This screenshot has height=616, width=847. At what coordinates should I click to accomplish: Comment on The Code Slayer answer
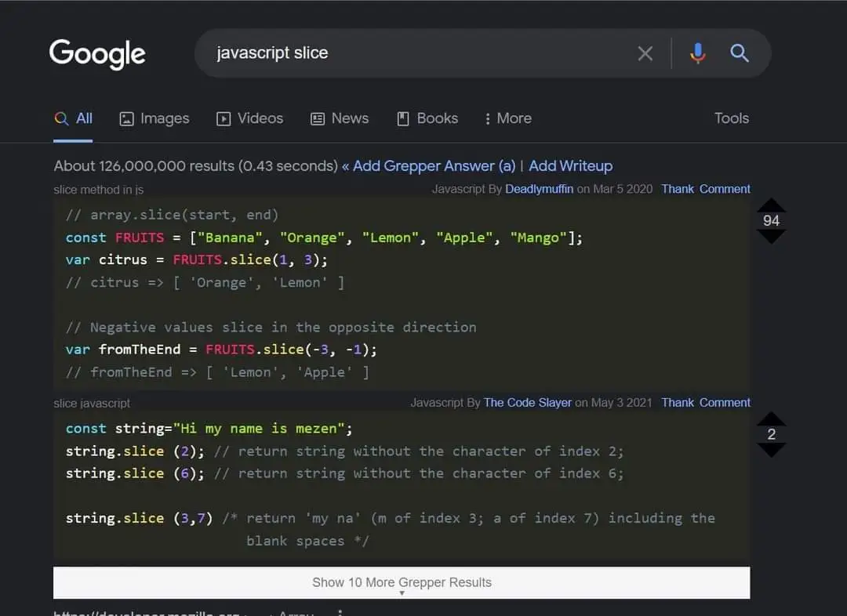725,403
